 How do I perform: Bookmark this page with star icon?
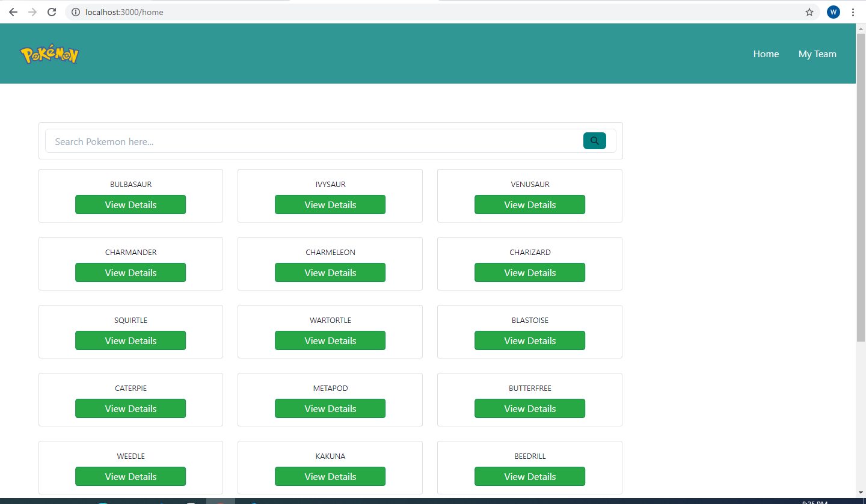[809, 12]
